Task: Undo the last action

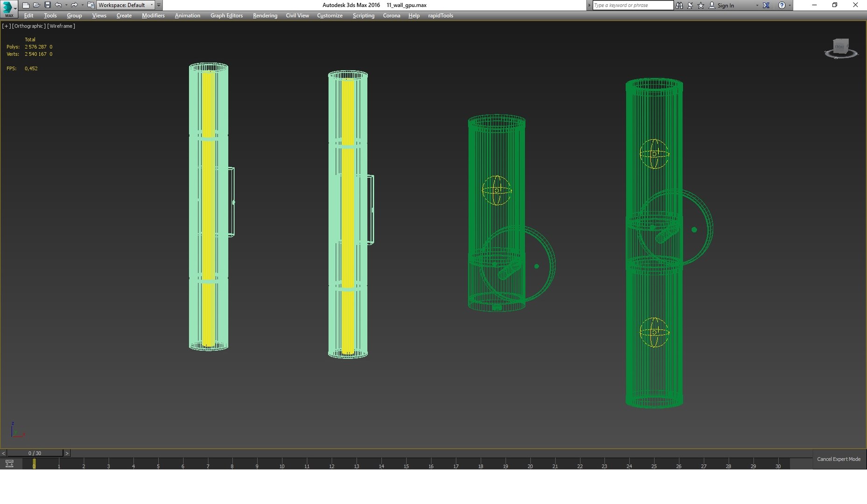Action: click(58, 5)
